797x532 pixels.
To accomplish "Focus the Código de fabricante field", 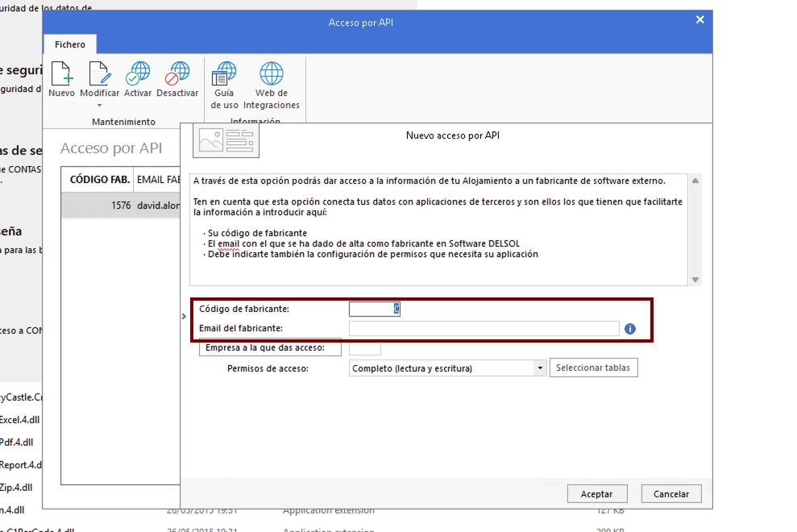I will coord(375,309).
